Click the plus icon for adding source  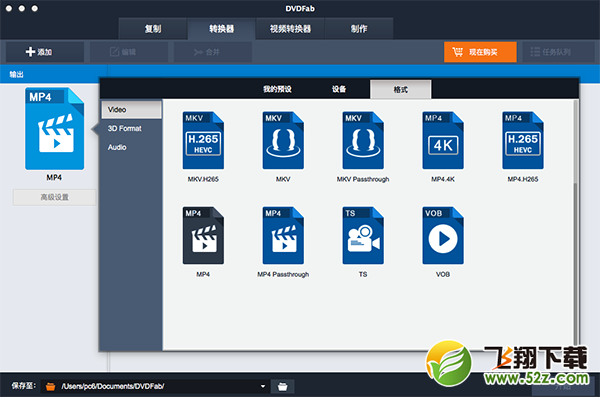coord(30,52)
